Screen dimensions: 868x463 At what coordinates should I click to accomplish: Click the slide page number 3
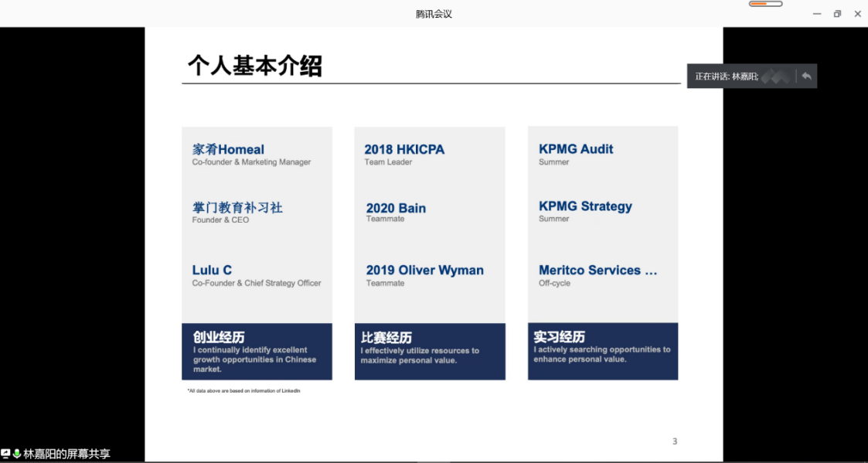[x=674, y=441]
